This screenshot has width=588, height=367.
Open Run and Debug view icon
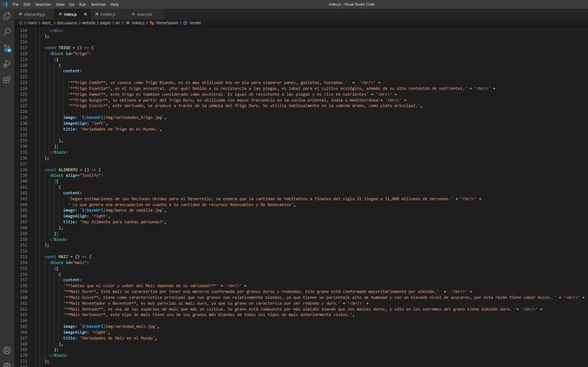[7, 63]
